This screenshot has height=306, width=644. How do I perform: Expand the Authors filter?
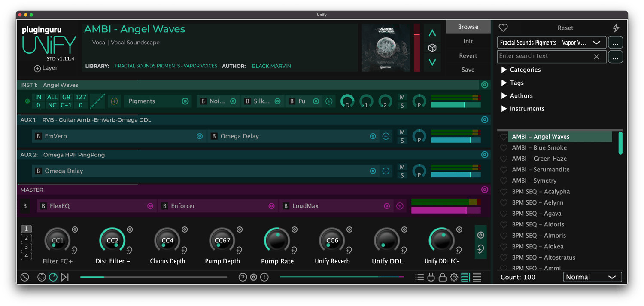(504, 95)
